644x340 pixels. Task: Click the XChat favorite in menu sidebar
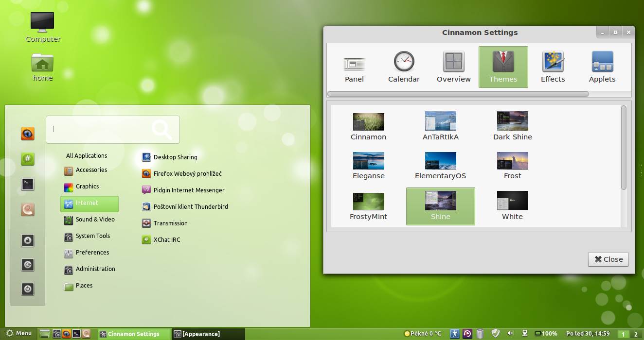[x=28, y=159]
